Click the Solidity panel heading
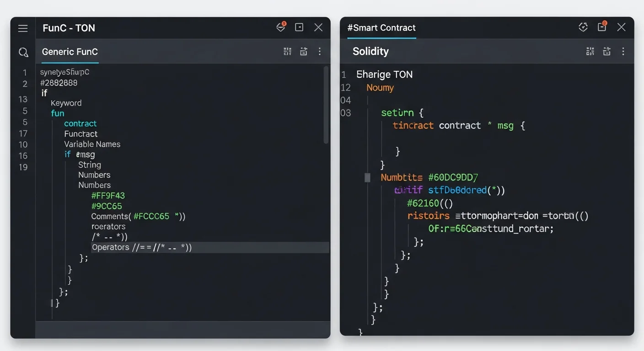Viewport: 644px width, 351px height. click(x=370, y=52)
